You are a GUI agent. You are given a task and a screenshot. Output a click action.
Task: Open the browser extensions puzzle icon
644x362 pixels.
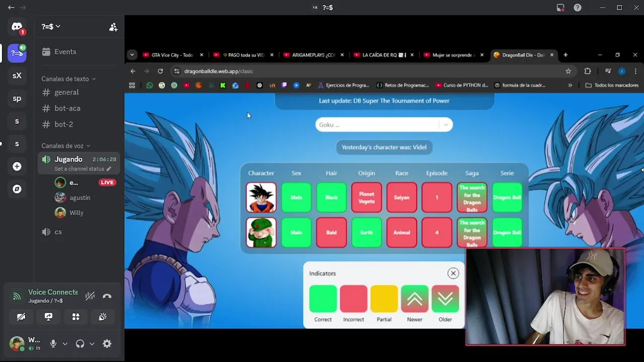coord(588,71)
